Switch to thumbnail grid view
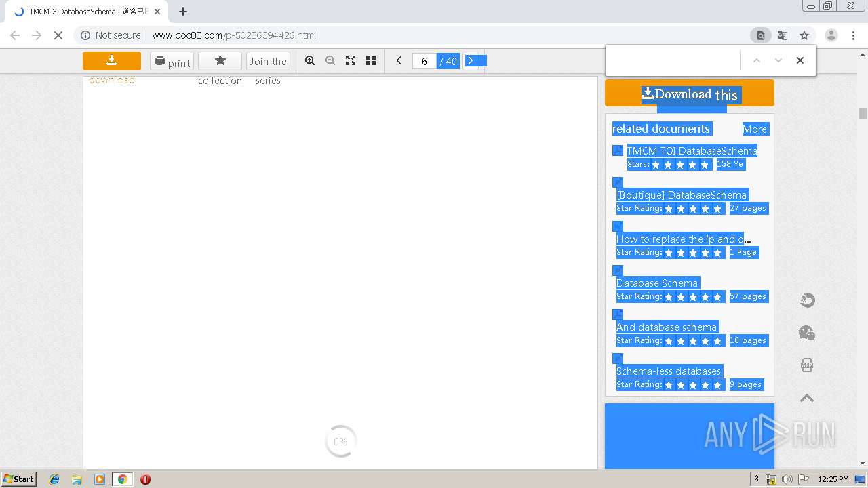The height and width of the screenshot is (488, 868). (371, 60)
